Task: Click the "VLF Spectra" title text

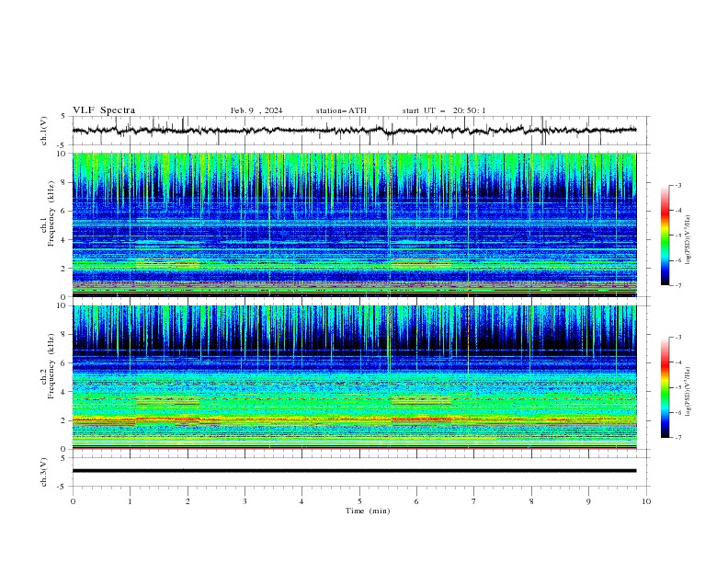Action: coord(104,110)
